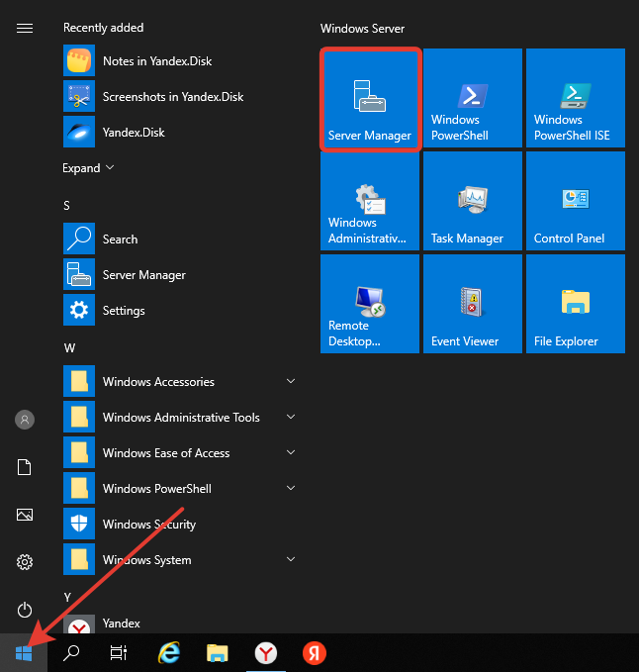Open the Windows PowerShell ISE tile
Screen dimensions: 639x672
pyautogui.click(x=575, y=98)
